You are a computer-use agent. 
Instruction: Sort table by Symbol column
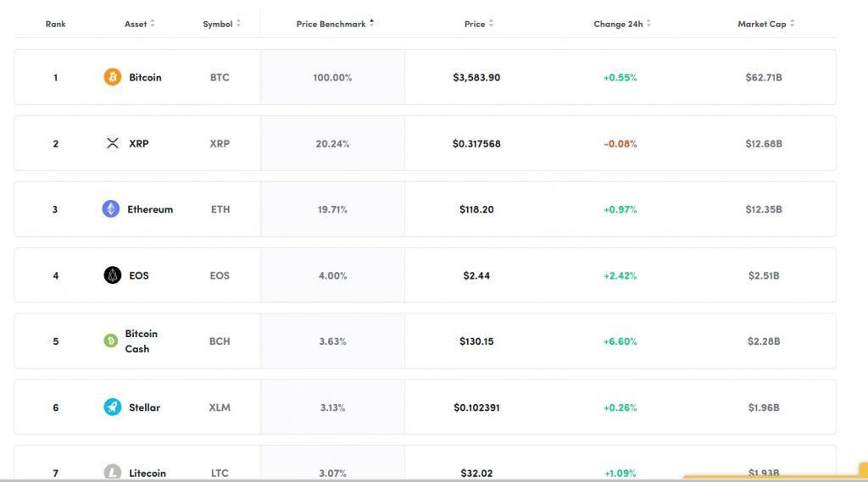pyautogui.click(x=221, y=25)
